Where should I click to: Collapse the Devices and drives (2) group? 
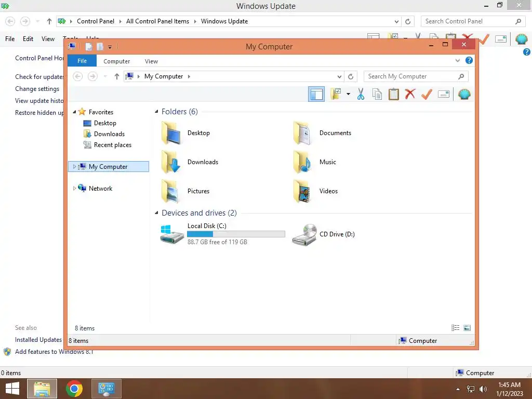[156, 212]
